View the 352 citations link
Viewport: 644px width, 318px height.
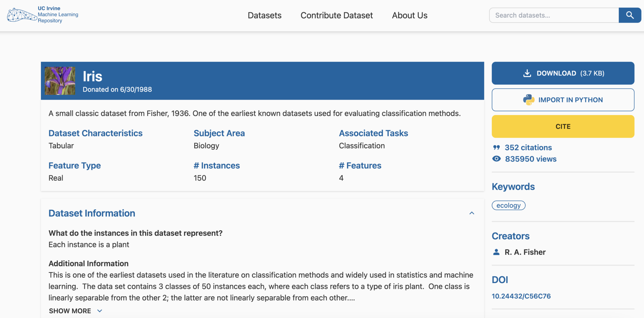[528, 147]
